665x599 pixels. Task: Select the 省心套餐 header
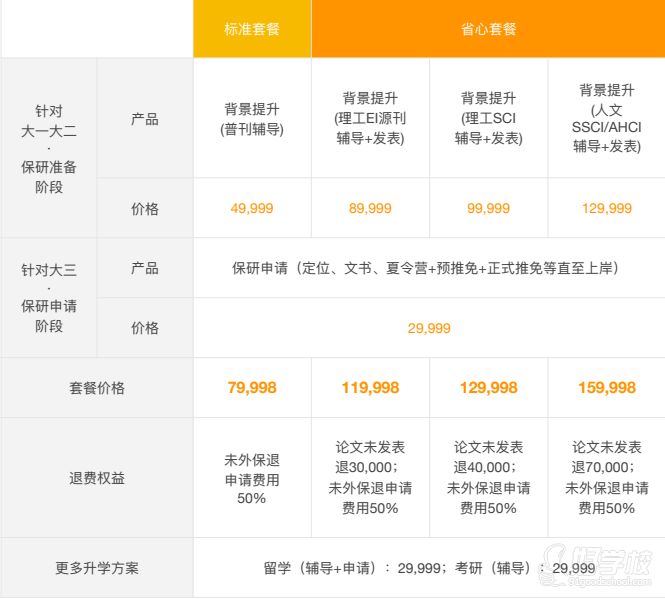click(x=488, y=29)
